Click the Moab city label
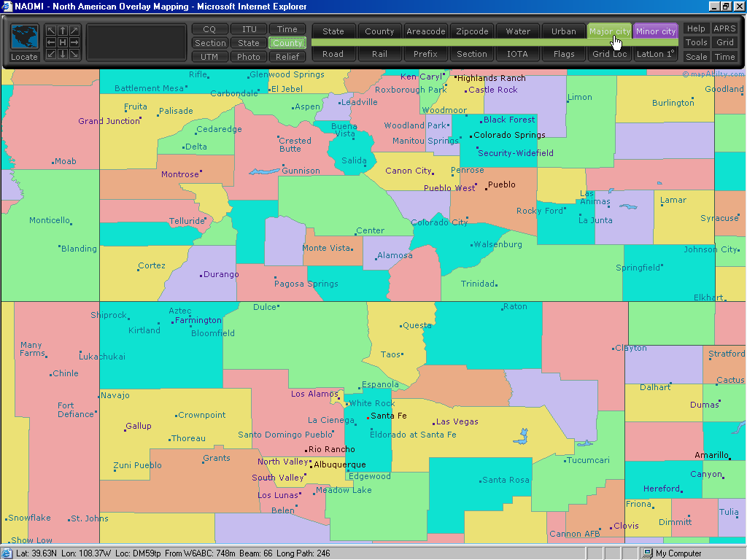The image size is (747, 560). tap(65, 161)
